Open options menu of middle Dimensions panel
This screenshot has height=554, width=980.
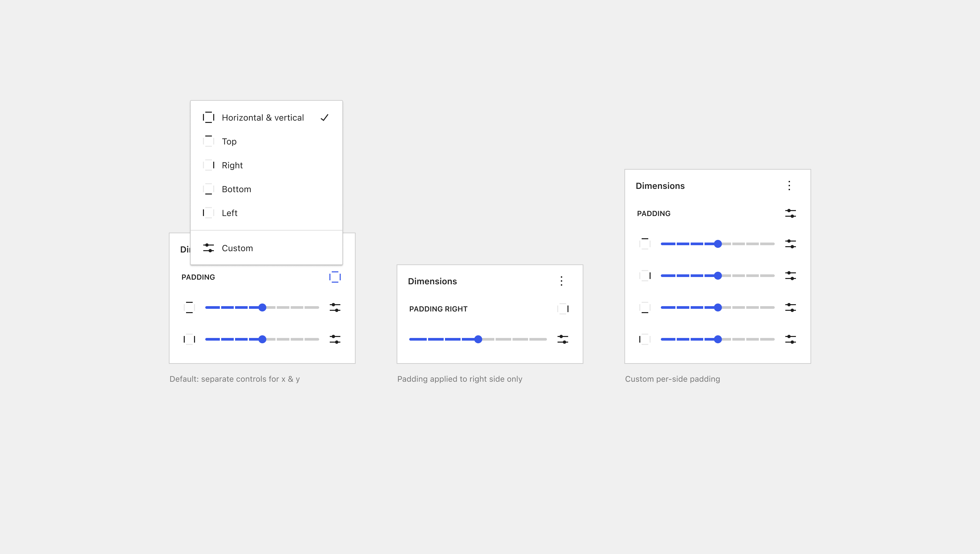(x=561, y=281)
